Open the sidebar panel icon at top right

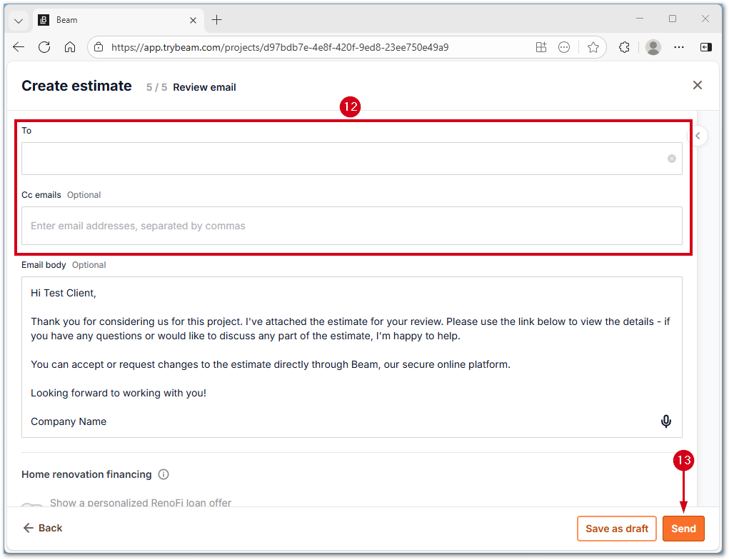(x=706, y=46)
